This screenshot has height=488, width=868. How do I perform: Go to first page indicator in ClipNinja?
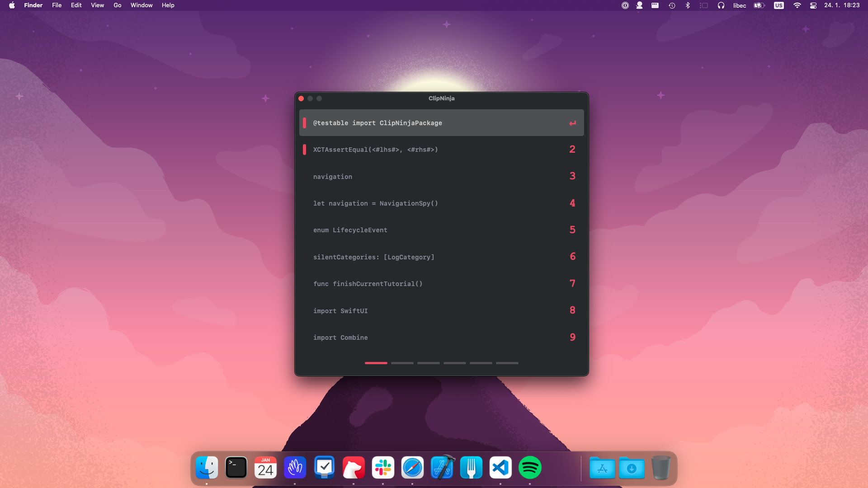pyautogui.click(x=376, y=363)
